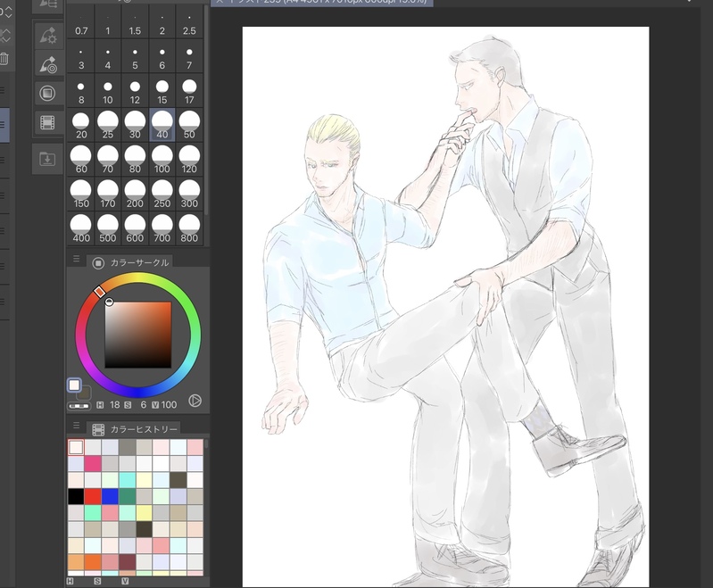Pick the 30 brush size preset
Viewport: 713px width, 588px height.
tap(135, 125)
